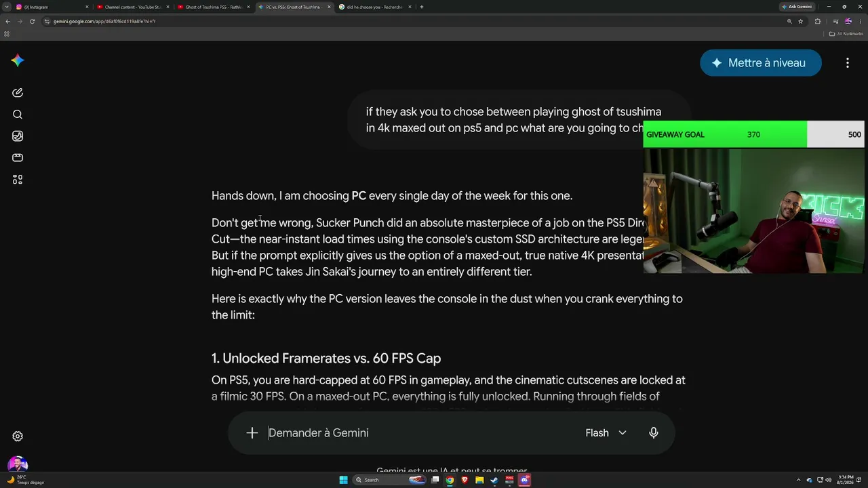Open the All Bookmarks folder
Viewport: 868px width, 488px height.
point(846,34)
